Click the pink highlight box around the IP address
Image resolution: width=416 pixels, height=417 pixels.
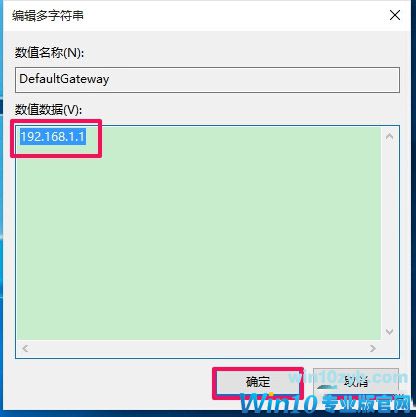pos(56,138)
